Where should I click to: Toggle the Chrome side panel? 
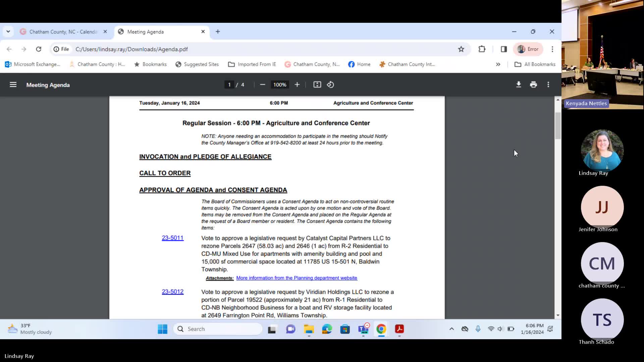click(503, 49)
